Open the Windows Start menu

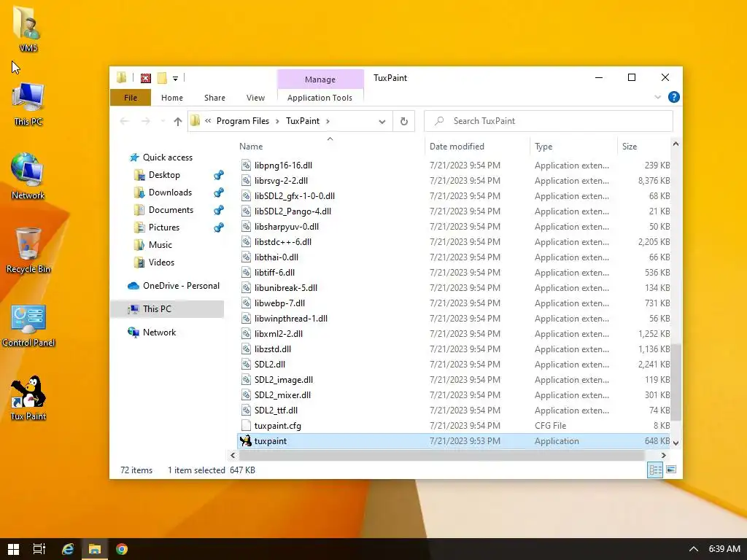pos(13,549)
